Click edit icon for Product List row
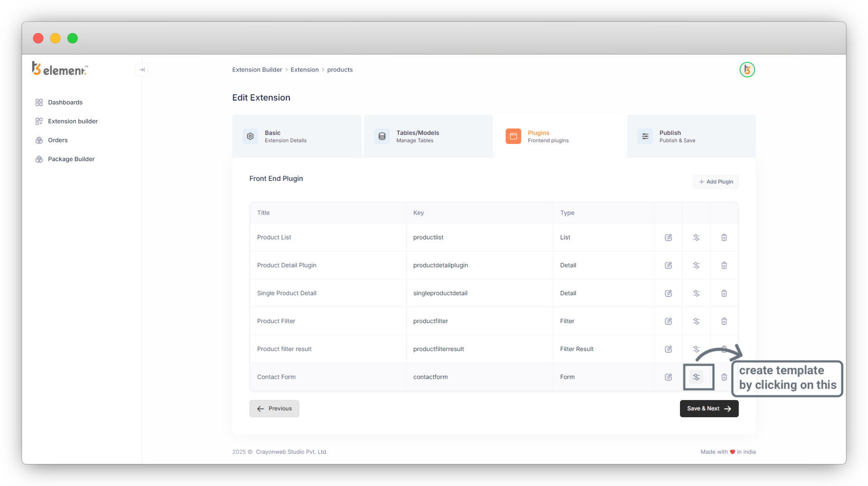868x486 pixels. tap(668, 238)
